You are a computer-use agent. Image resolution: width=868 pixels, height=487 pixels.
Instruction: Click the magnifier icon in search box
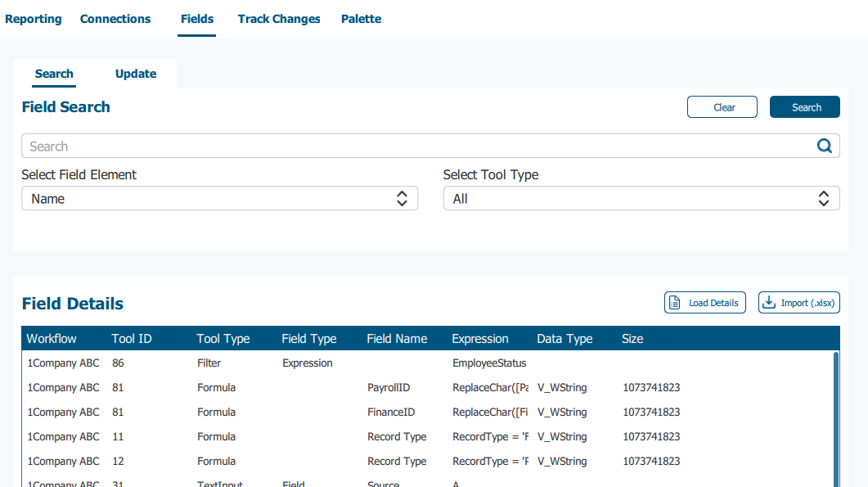[825, 146]
